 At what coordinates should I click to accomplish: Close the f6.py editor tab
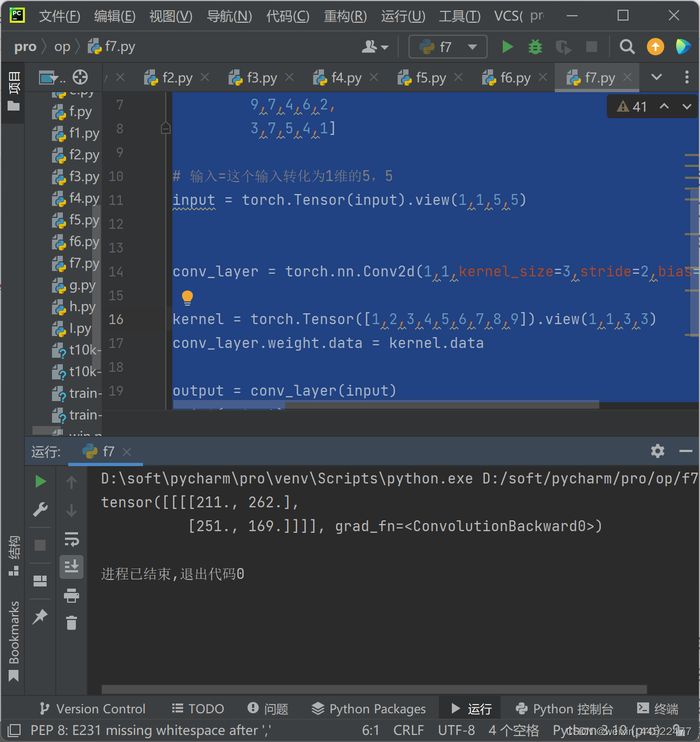pos(543,78)
